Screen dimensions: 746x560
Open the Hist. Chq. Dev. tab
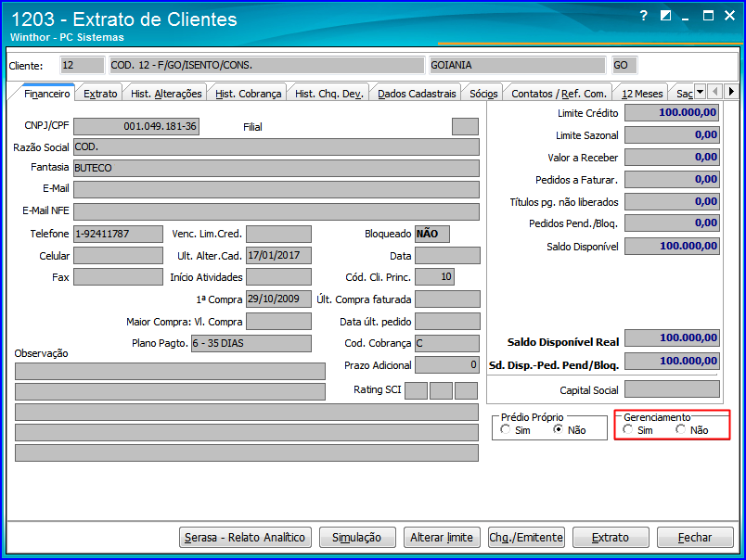tap(328, 94)
